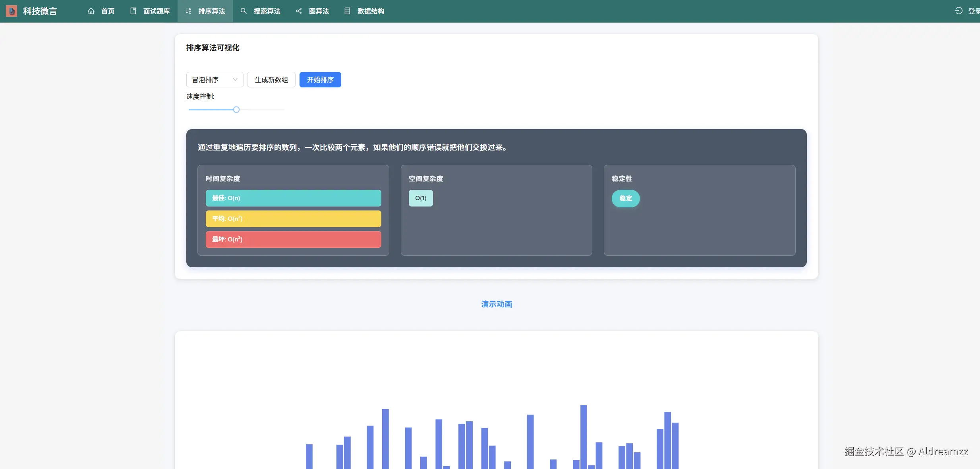
Task: Click the 速度控制 label
Action: point(200,97)
